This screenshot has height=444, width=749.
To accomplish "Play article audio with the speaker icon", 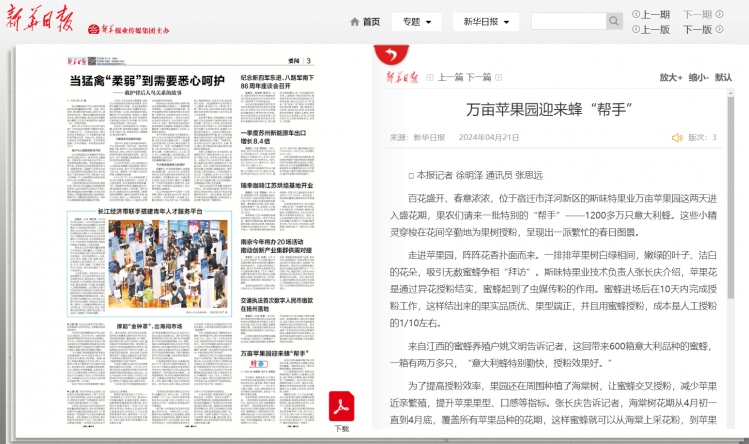I will [x=677, y=138].
